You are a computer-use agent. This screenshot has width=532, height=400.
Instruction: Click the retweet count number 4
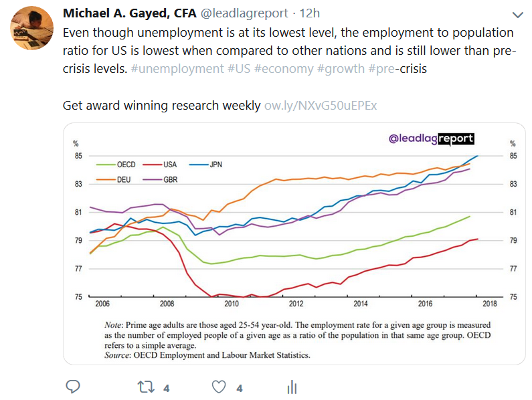[166, 387]
